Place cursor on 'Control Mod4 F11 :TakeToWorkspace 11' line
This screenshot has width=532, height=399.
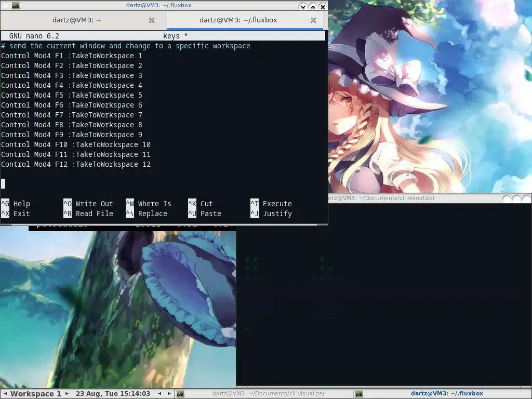point(76,154)
